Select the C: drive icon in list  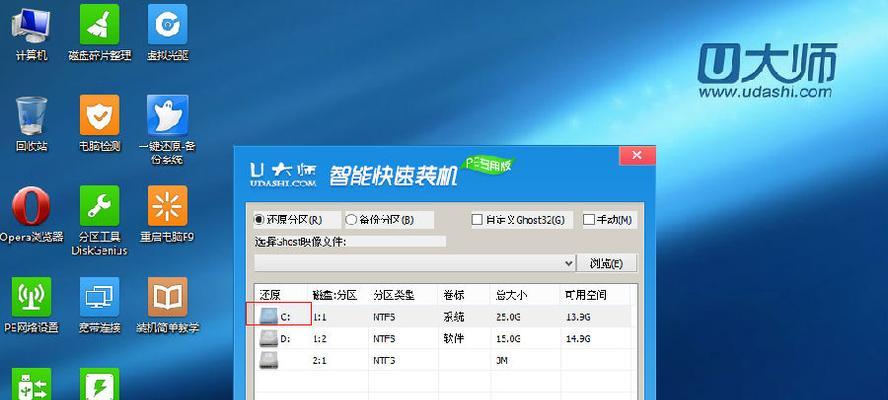point(268,316)
